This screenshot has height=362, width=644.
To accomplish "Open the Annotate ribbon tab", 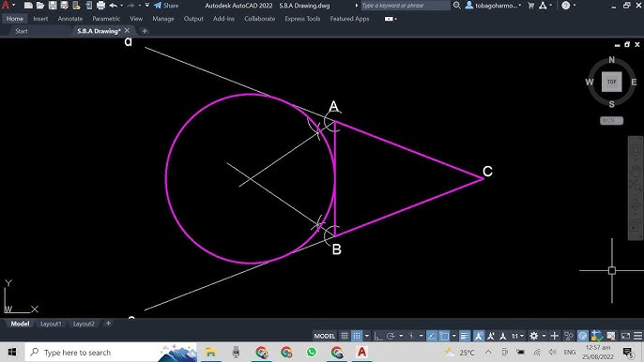I will (x=69, y=19).
